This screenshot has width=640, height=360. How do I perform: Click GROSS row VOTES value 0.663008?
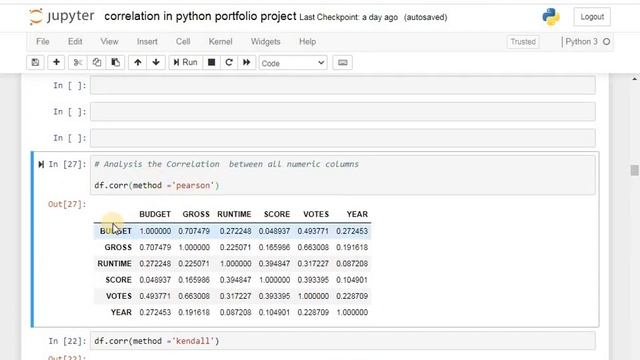[x=313, y=247]
